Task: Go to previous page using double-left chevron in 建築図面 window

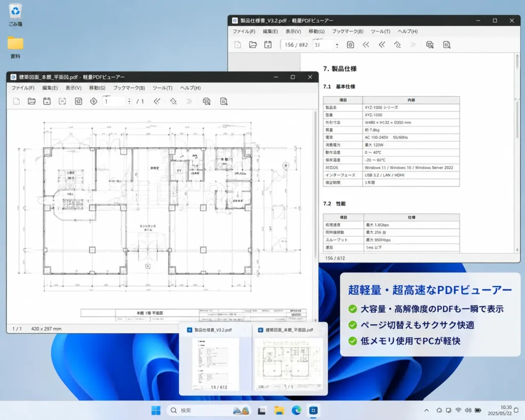Action: [x=157, y=101]
